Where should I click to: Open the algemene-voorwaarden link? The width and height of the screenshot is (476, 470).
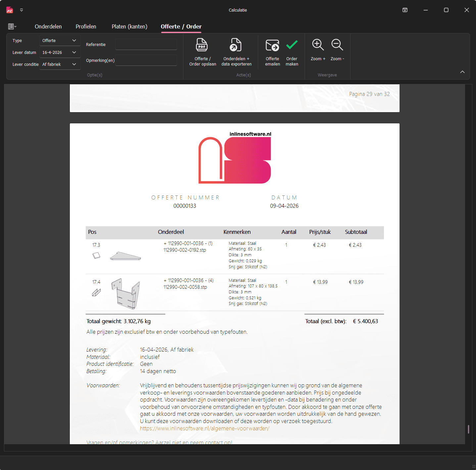point(205,428)
